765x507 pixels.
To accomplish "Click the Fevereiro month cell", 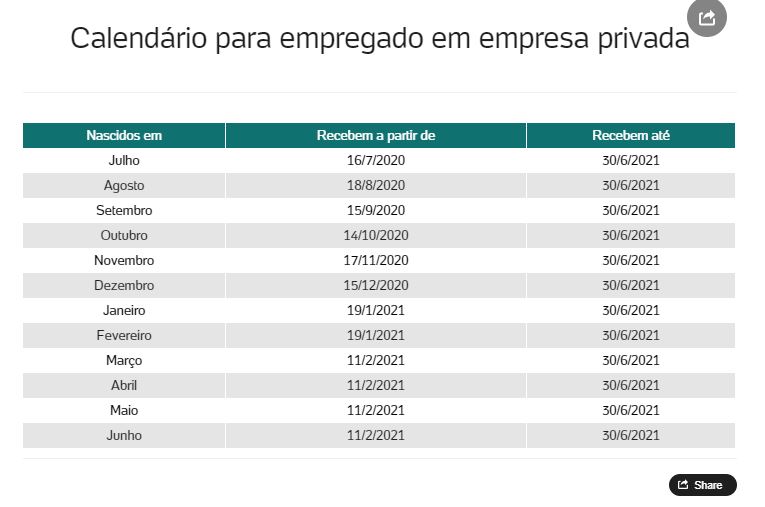I will (x=124, y=335).
